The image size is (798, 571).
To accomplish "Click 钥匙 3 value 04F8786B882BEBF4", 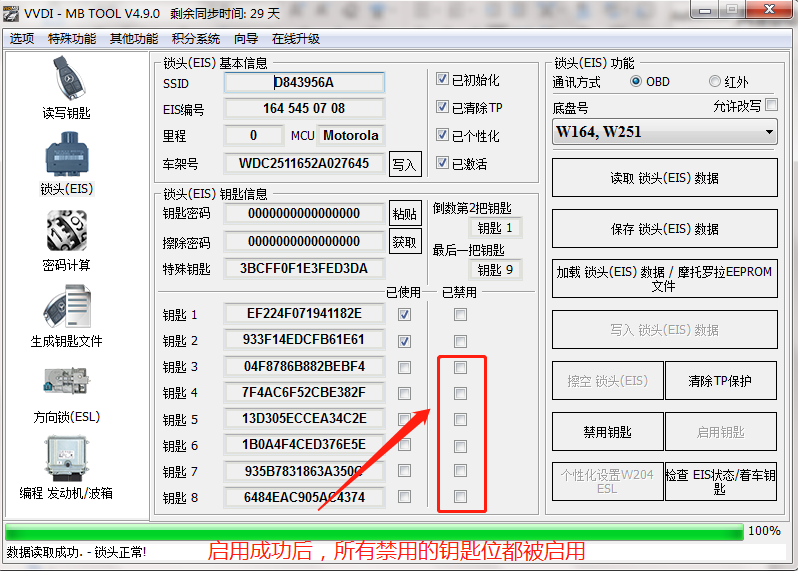I will [x=304, y=366].
